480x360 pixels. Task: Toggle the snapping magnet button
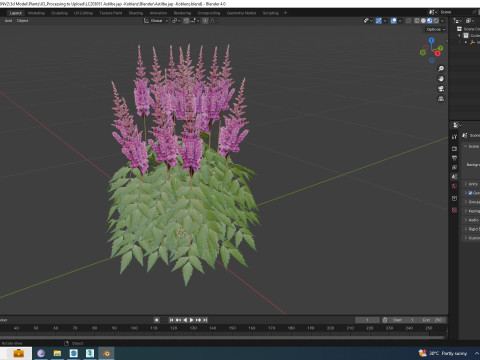pyautogui.click(x=186, y=21)
